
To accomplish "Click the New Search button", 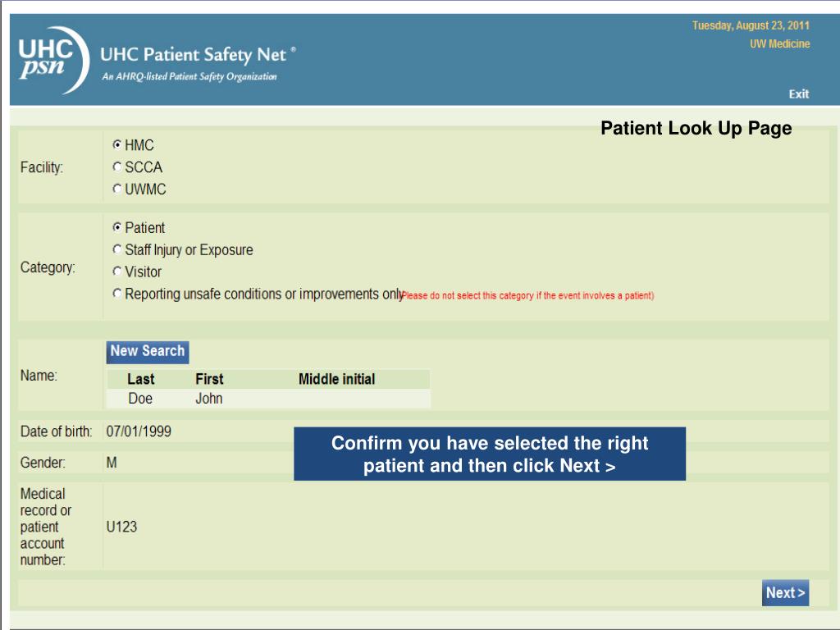I will pos(148,352).
